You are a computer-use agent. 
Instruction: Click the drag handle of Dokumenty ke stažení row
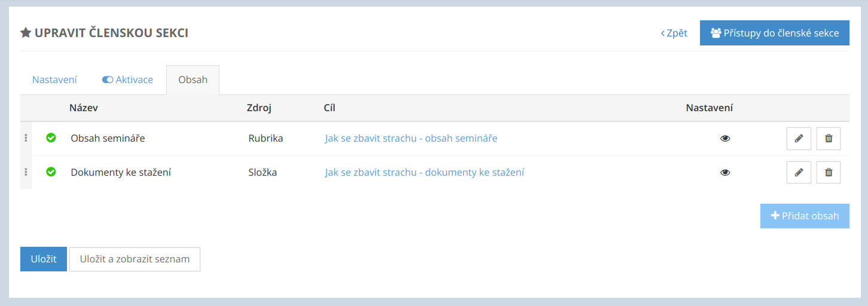[x=26, y=172]
